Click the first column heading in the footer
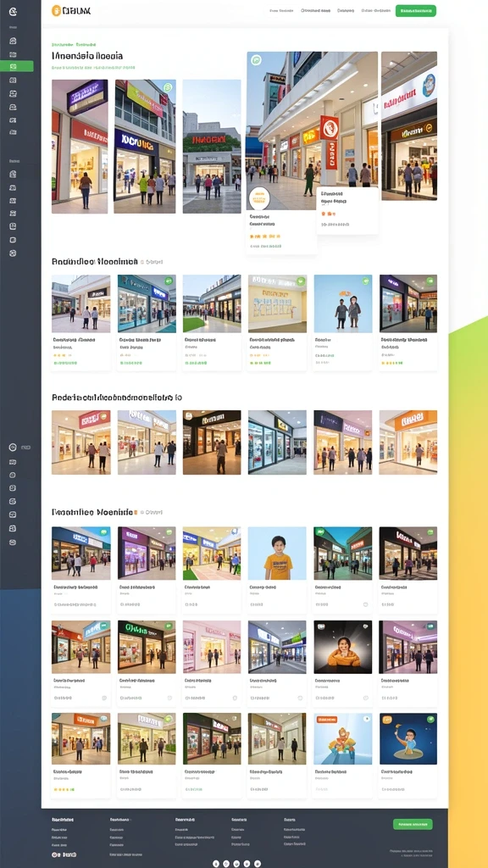This screenshot has height=868, width=488. click(x=63, y=820)
